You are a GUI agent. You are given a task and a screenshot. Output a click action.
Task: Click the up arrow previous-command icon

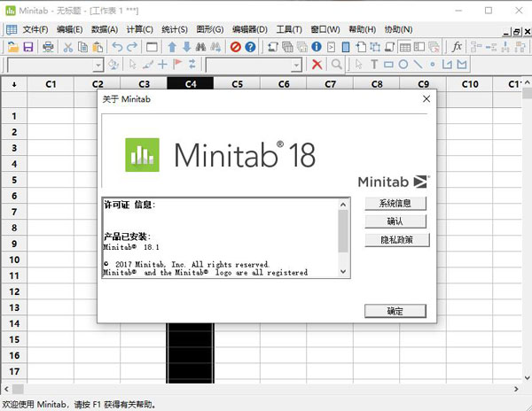coord(172,47)
